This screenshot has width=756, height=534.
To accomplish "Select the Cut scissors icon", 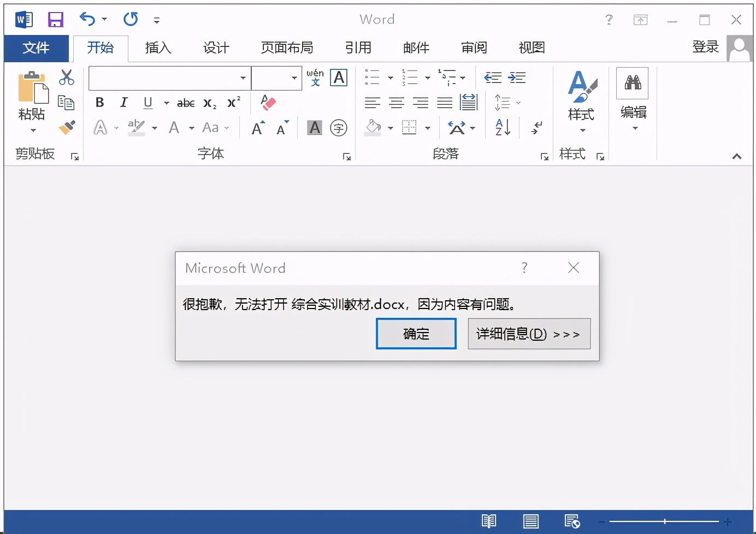I will (x=67, y=78).
